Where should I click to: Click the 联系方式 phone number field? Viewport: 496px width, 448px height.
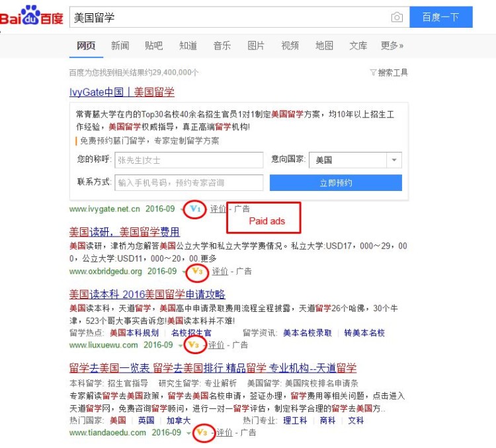[189, 183]
